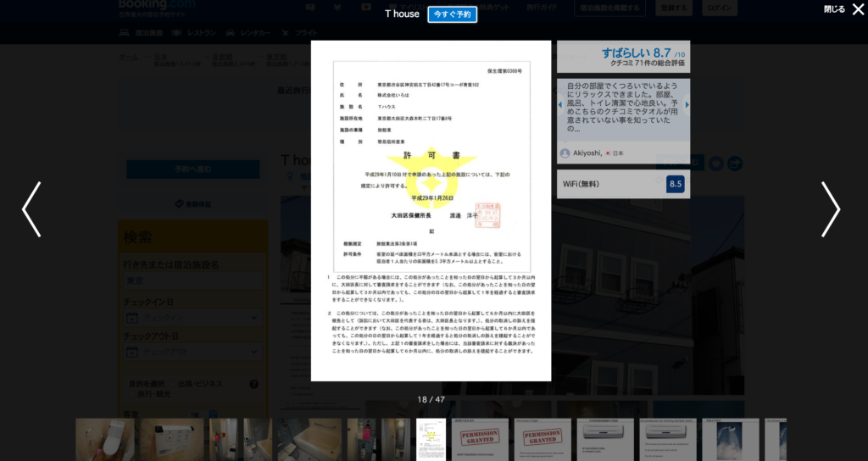Click the highlighted current document thumbnail
Viewport: 868px width, 461px height.
point(431,439)
